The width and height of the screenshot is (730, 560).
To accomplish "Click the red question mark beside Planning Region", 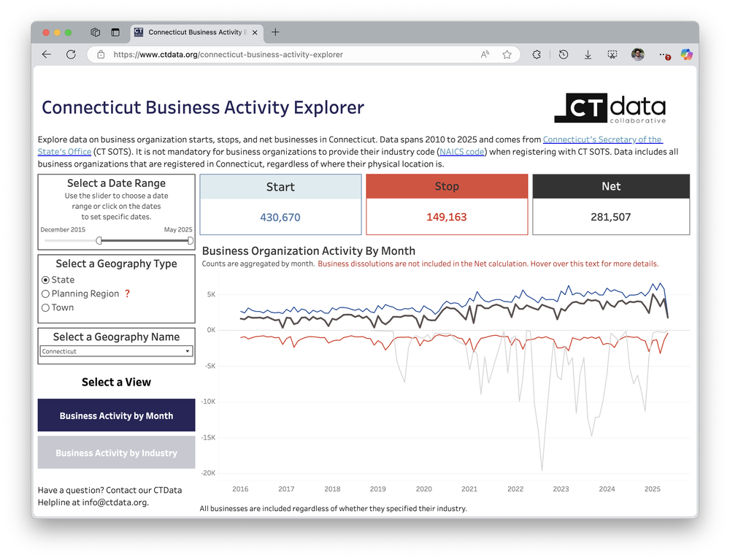I will pos(127,294).
